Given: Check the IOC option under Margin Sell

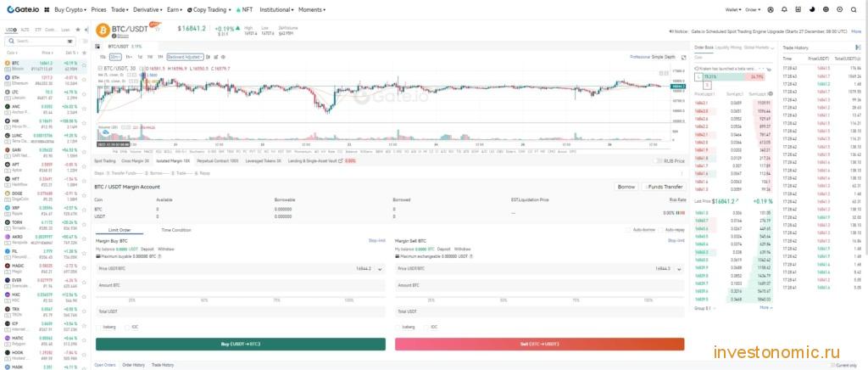Looking at the screenshot, I should click(427, 328).
